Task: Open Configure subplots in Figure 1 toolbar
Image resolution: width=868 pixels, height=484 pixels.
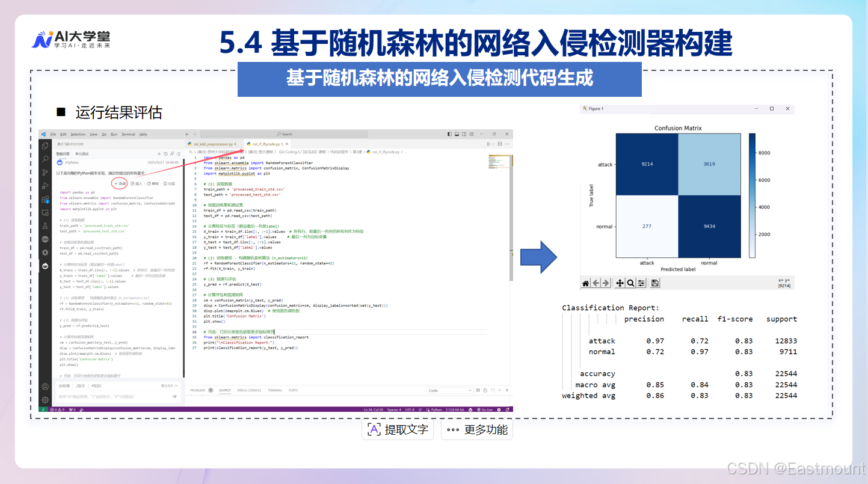Action: tap(641, 283)
